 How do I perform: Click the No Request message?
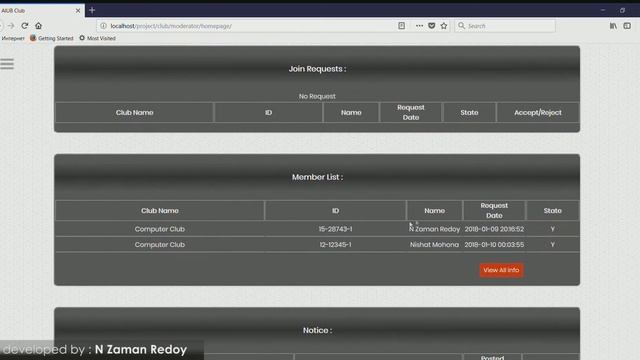[317, 96]
